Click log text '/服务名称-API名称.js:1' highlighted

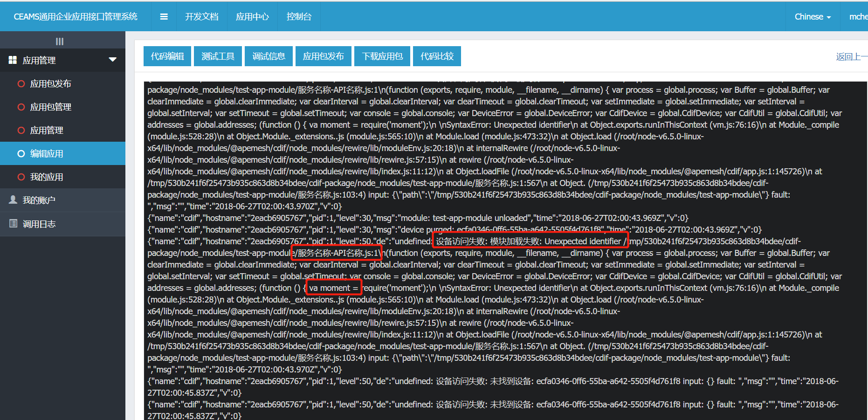[337, 253]
